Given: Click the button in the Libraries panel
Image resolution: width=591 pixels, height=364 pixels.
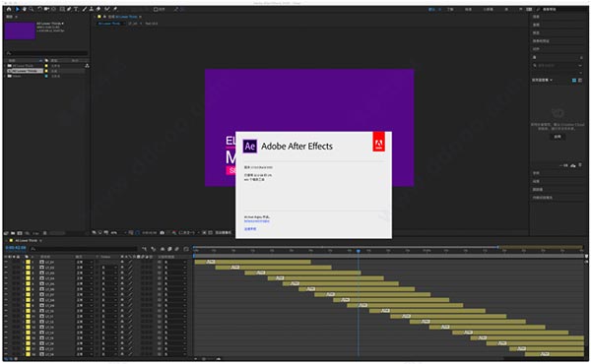Looking at the screenshot, I should [558, 137].
